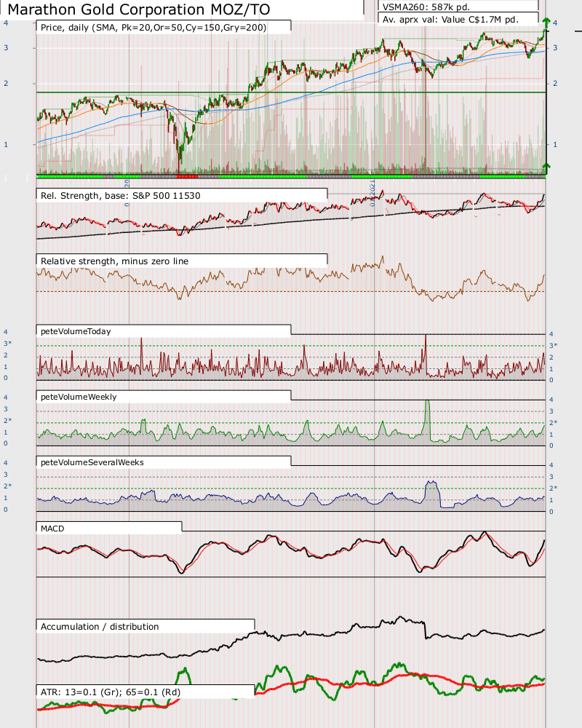Click the 2* tick on peteVolumeSeveralWeeks right axis
Screen dimensions: 582x728
click(x=553, y=488)
